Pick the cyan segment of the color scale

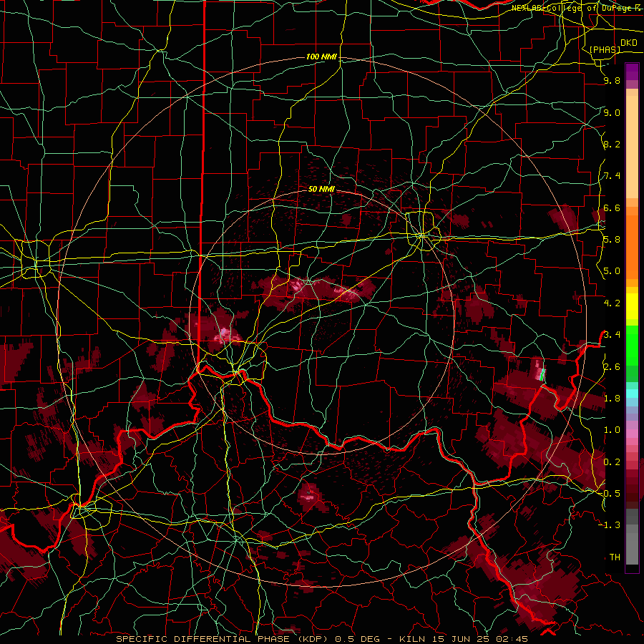pyautogui.click(x=632, y=394)
